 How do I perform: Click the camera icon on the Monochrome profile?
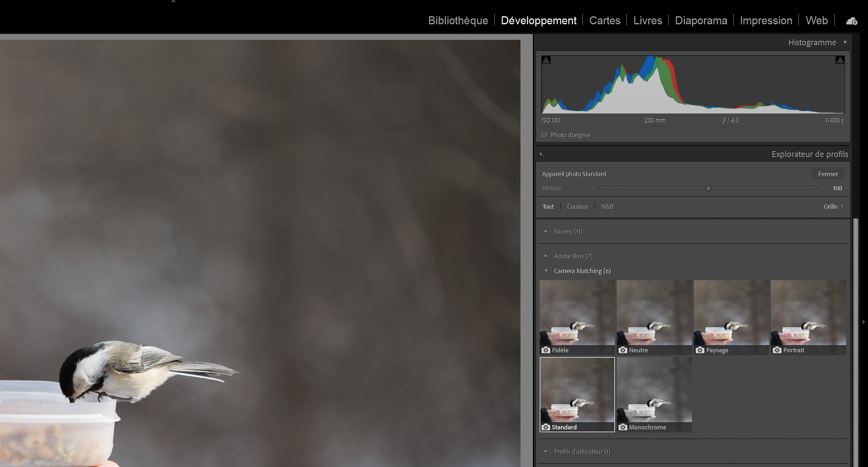[623, 427]
